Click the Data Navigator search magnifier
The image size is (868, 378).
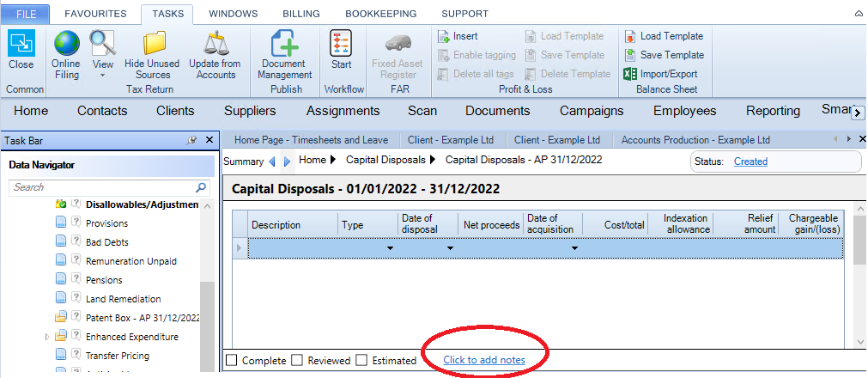point(202,187)
